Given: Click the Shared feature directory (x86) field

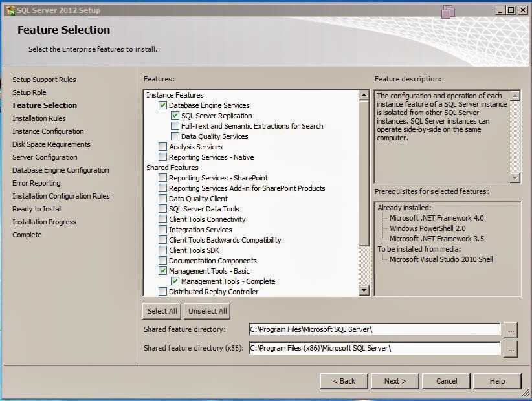Looking at the screenshot, I should (x=374, y=348).
